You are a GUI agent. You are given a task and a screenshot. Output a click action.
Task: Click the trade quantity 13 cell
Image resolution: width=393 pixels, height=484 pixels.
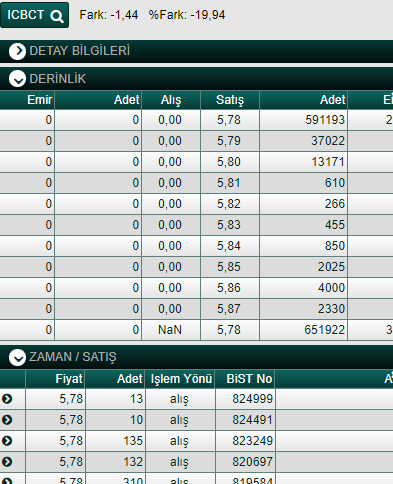[x=115, y=399]
